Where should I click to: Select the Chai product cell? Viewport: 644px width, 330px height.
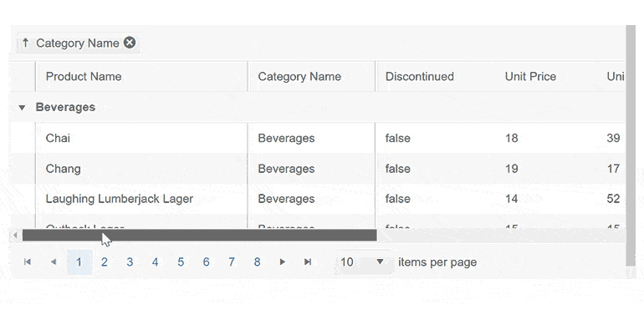[141, 138]
